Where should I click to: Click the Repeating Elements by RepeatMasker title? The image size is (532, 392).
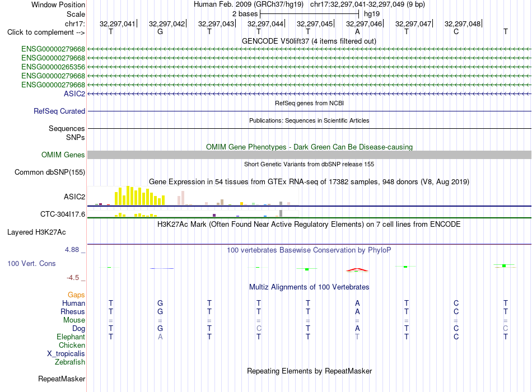(x=310, y=371)
